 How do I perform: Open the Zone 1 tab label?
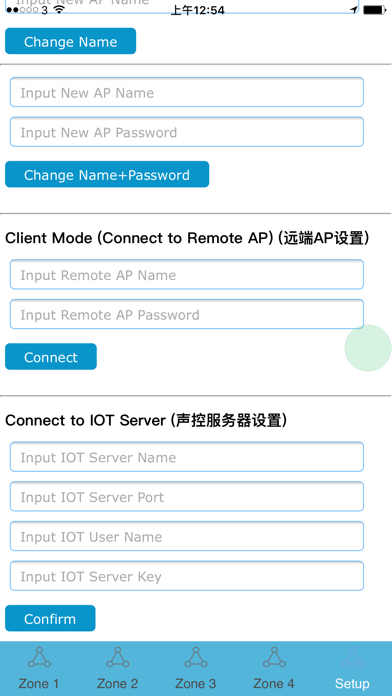click(x=39, y=684)
